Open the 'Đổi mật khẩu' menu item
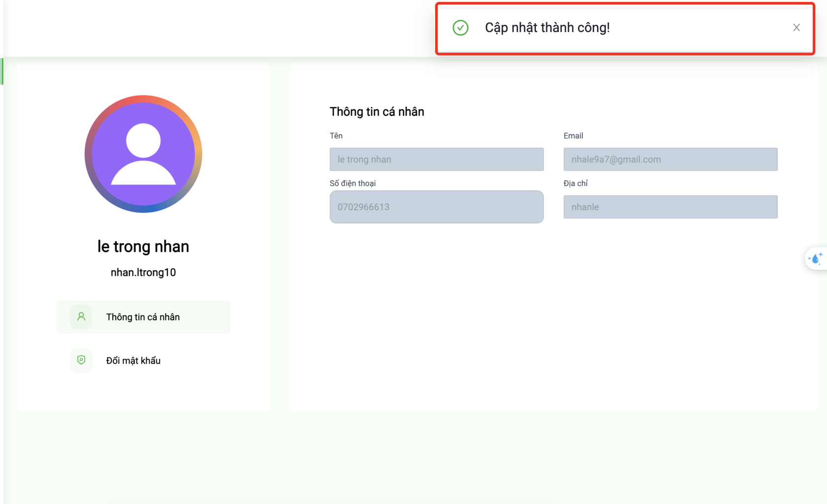Viewport: 827px width, 504px height. coord(143,360)
